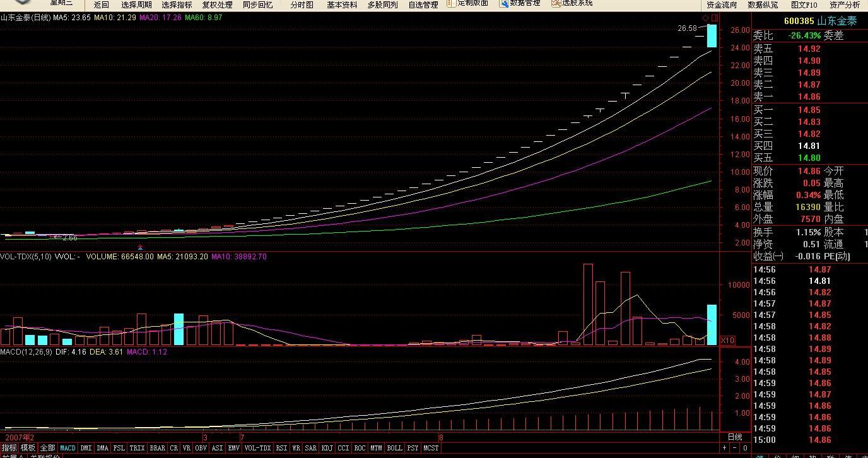Click the plus zoom button at bottom
The width and height of the screenshot is (868, 458).
725,448
